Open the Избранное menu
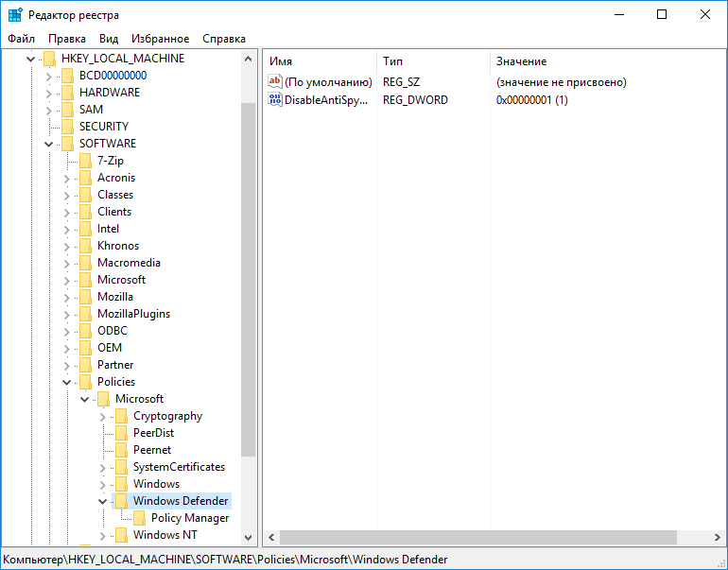The image size is (728, 570). 161,39
